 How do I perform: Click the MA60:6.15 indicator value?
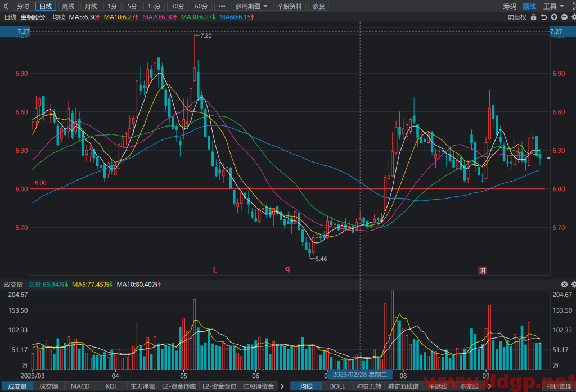237,17
